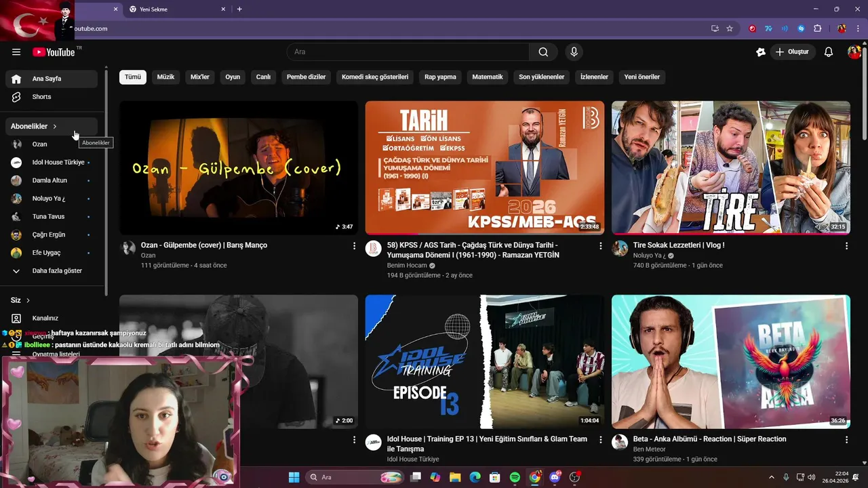Click the install app icon in address bar
Viewport: 868px width, 488px height.
coord(715,28)
